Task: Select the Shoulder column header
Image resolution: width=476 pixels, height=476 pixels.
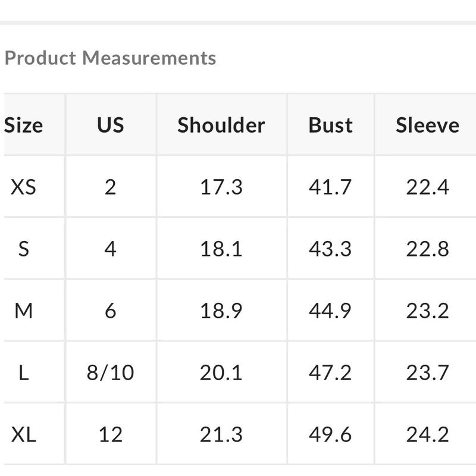Action: coord(221,126)
